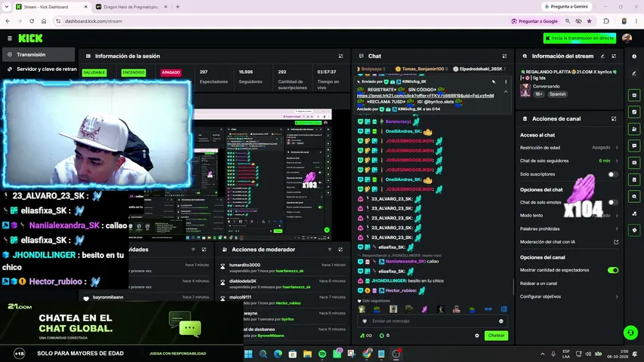Image resolution: width=644 pixels, height=362 pixels.
Task: Click the KICK logo
Action: click(30, 38)
